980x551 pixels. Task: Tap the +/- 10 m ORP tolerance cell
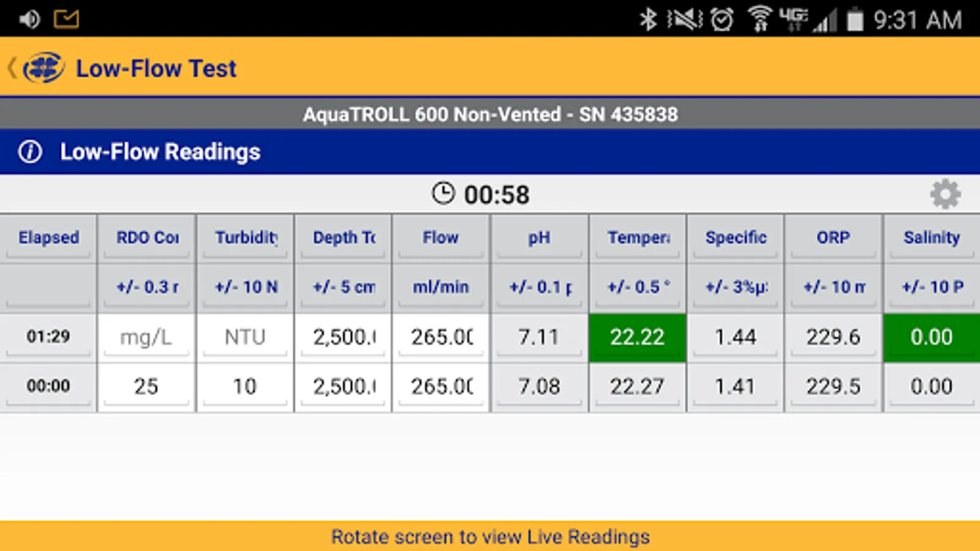(834, 288)
